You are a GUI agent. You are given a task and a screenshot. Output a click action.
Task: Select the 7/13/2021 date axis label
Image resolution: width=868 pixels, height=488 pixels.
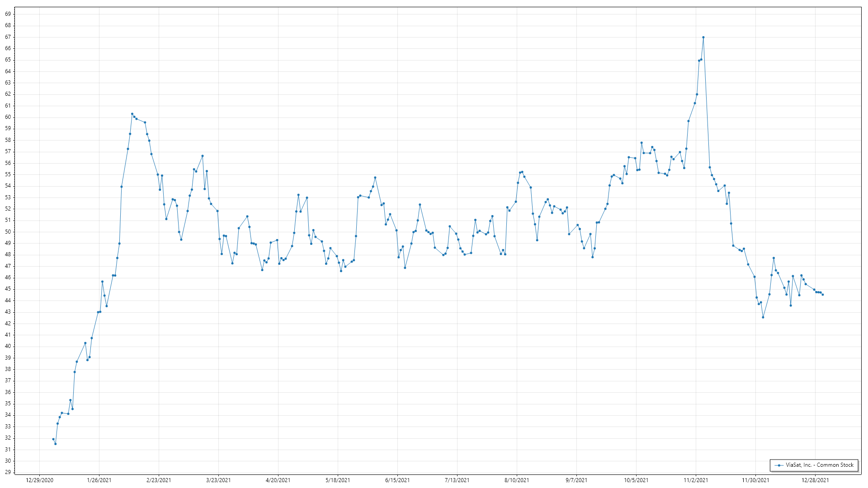[457, 480]
